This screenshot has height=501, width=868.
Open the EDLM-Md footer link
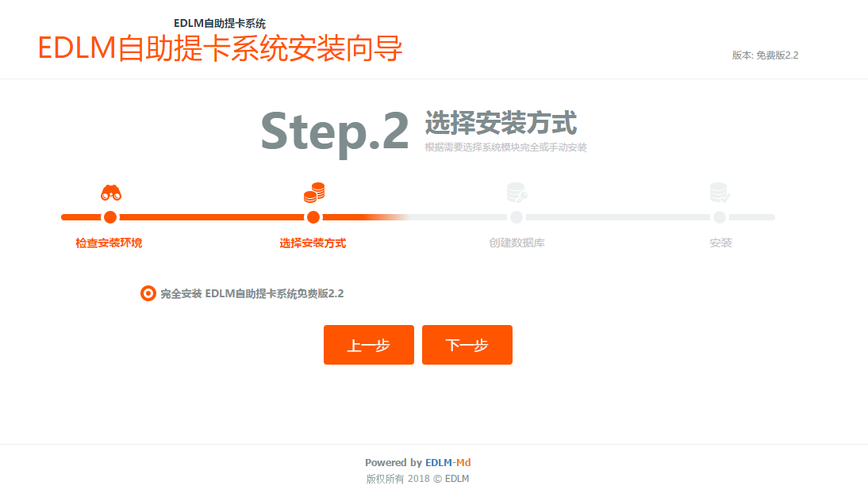point(447,462)
